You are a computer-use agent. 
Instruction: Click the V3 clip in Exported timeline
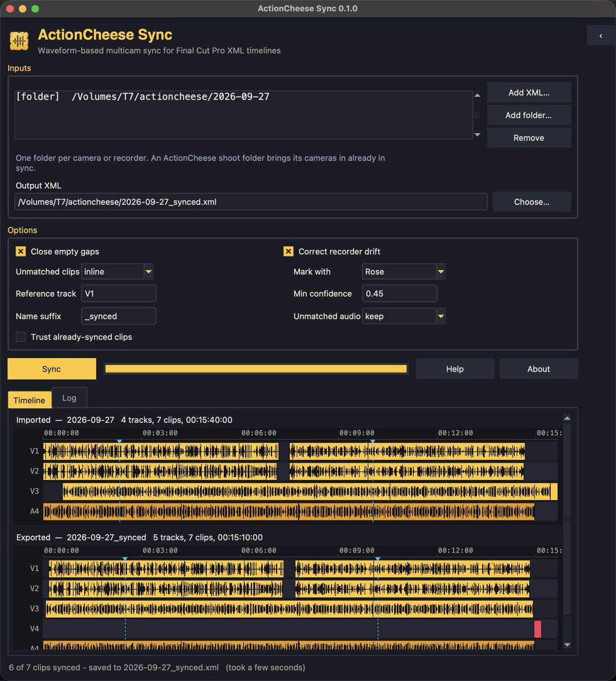(x=290, y=609)
